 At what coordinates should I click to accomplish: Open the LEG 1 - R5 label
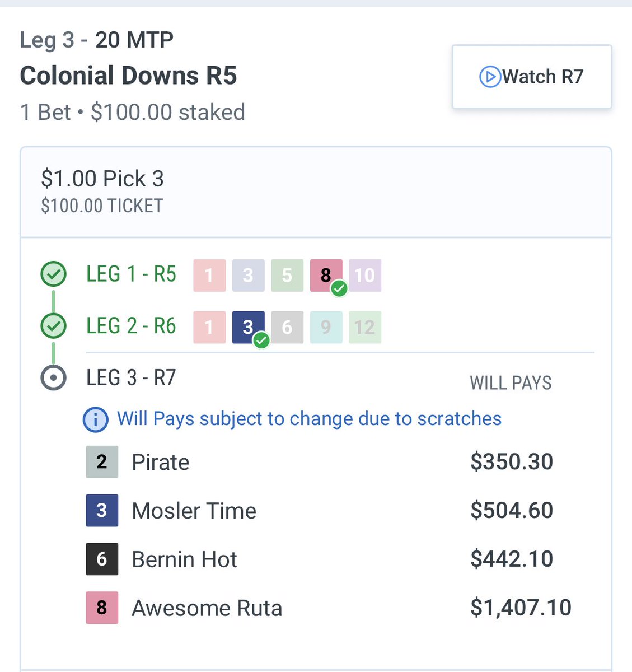(x=131, y=274)
